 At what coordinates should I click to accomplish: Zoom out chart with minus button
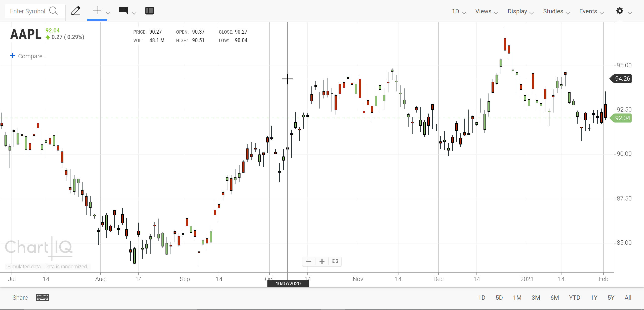click(309, 261)
